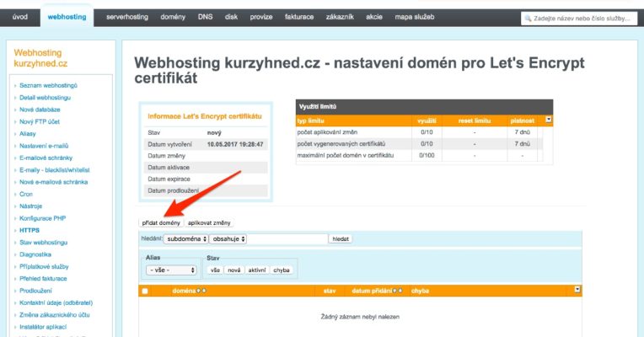
Task: Click the Nový FTP účet sidebar link
Action: 40,122
